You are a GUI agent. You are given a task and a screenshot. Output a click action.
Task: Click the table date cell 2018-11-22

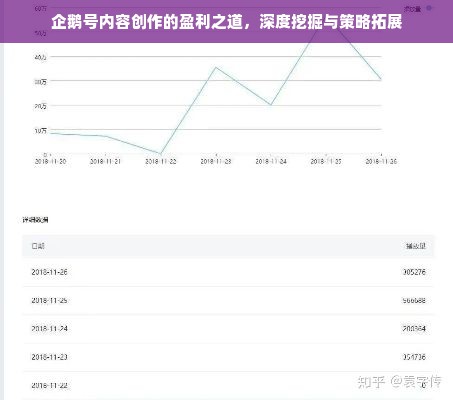coord(49,385)
